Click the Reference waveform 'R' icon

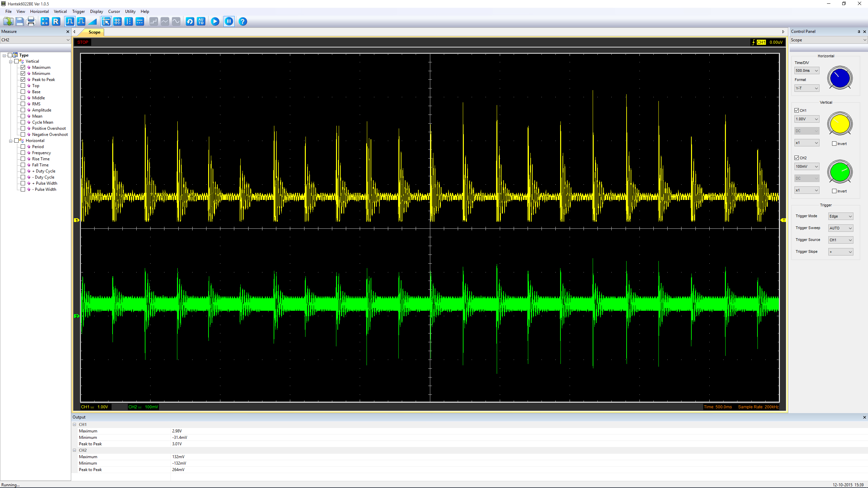(x=56, y=22)
